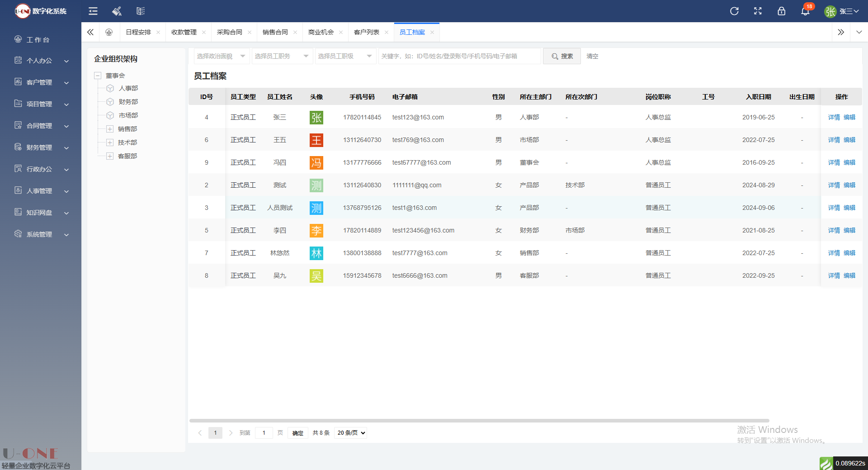Switch to the 日程安排 tab

138,32
